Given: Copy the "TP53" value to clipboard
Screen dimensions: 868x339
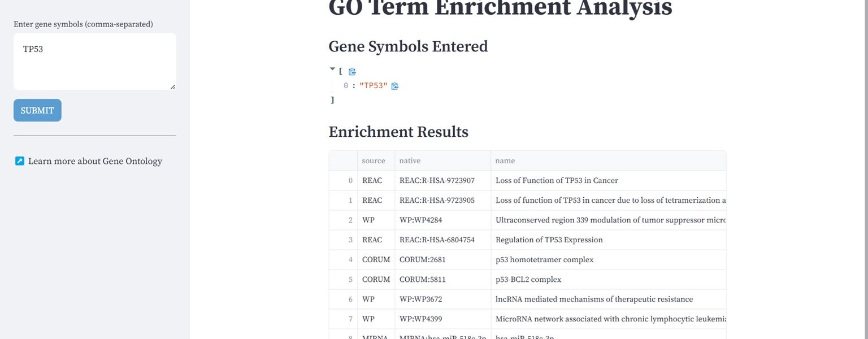Looking at the screenshot, I should [395, 86].
